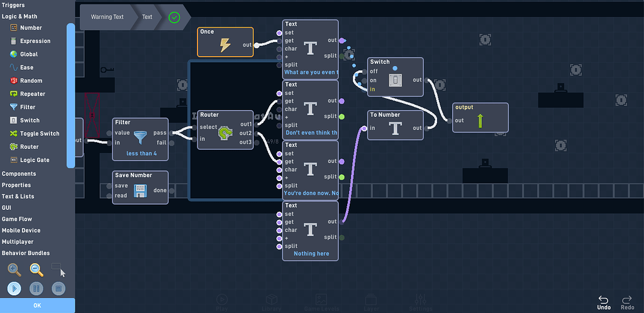Viewport: 644px width, 313px height.
Task: Click the 'You're done now' text node
Action: [x=311, y=171]
